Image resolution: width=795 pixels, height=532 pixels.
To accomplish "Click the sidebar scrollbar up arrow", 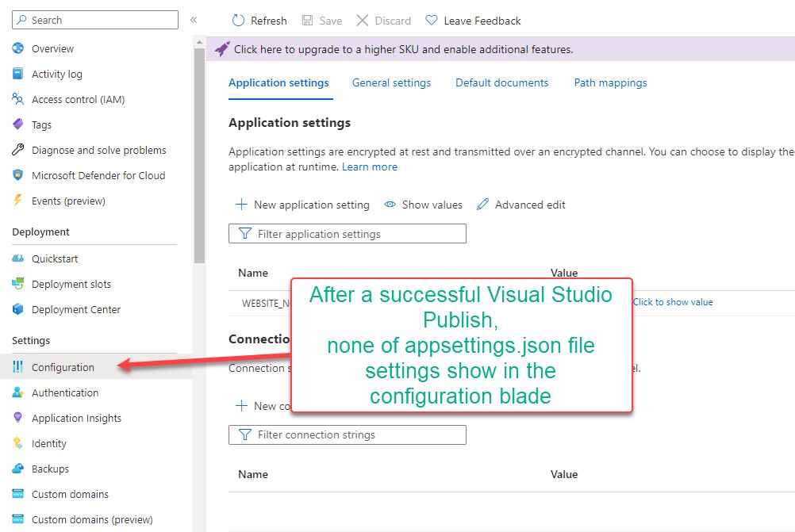I will [199, 42].
